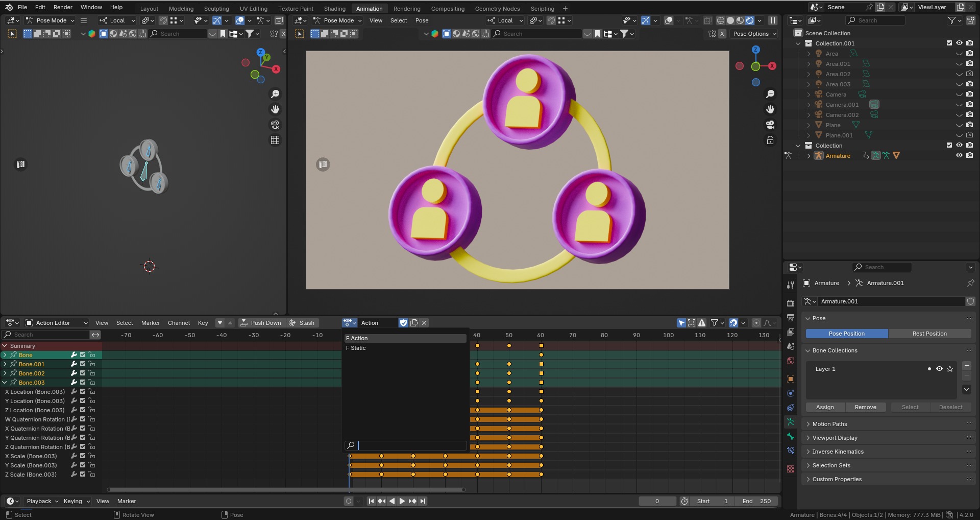Lock the Bone channel group
The image size is (980, 520).
92,355
